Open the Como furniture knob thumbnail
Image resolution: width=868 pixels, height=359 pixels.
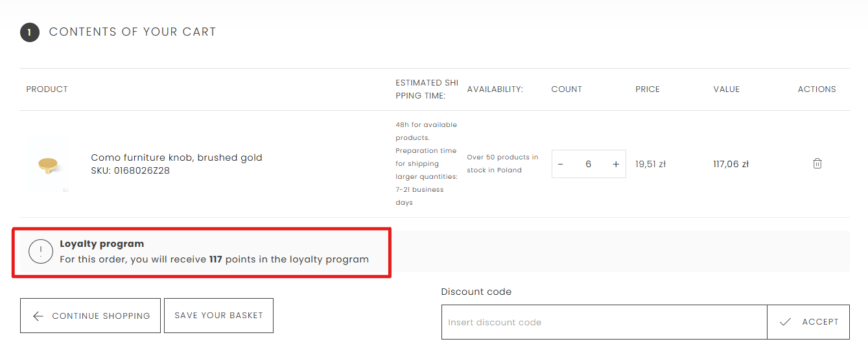[x=47, y=165]
